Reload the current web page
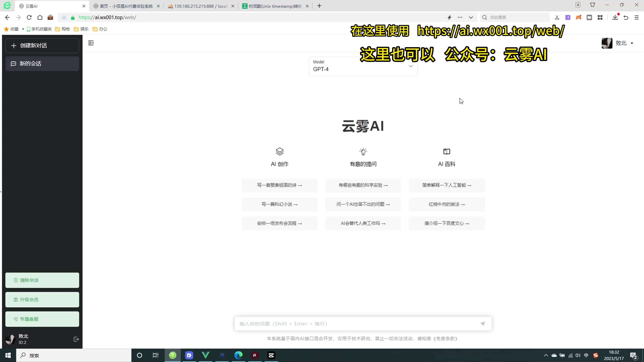The width and height of the screenshot is (644, 362). tap(29, 17)
